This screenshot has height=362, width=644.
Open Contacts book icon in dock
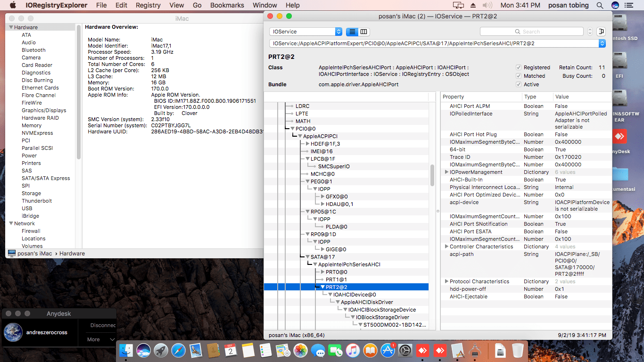[213, 351]
